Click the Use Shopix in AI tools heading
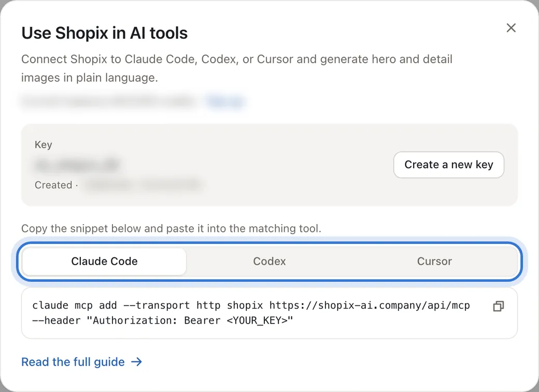 tap(105, 33)
